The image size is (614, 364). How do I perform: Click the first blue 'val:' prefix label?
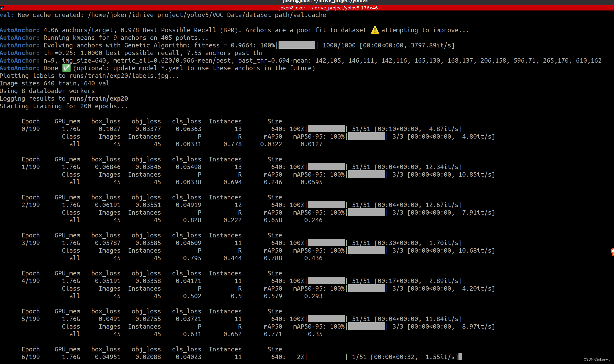click(x=7, y=15)
